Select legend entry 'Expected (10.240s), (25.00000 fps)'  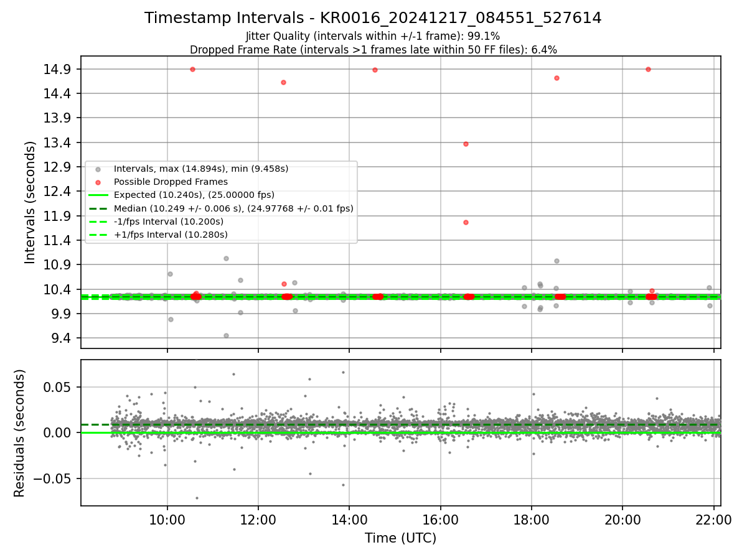click(x=194, y=195)
